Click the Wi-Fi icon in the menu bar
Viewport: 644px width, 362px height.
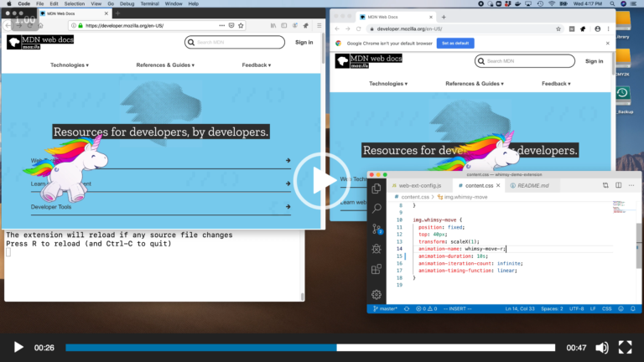[x=552, y=3]
